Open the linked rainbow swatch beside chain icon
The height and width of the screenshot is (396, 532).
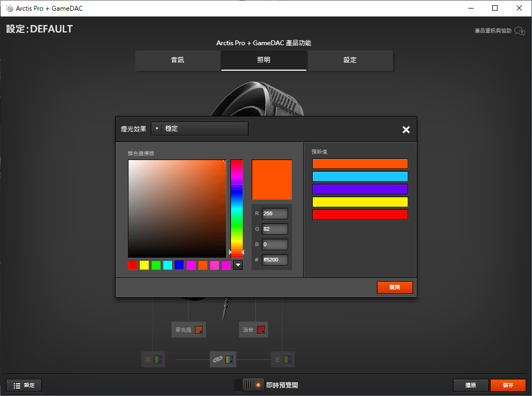coord(229,359)
